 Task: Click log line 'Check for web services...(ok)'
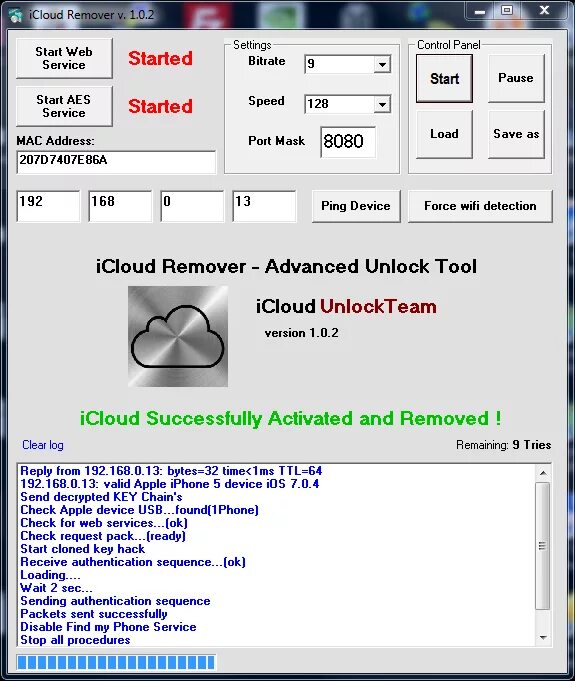click(x=104, y=523)
